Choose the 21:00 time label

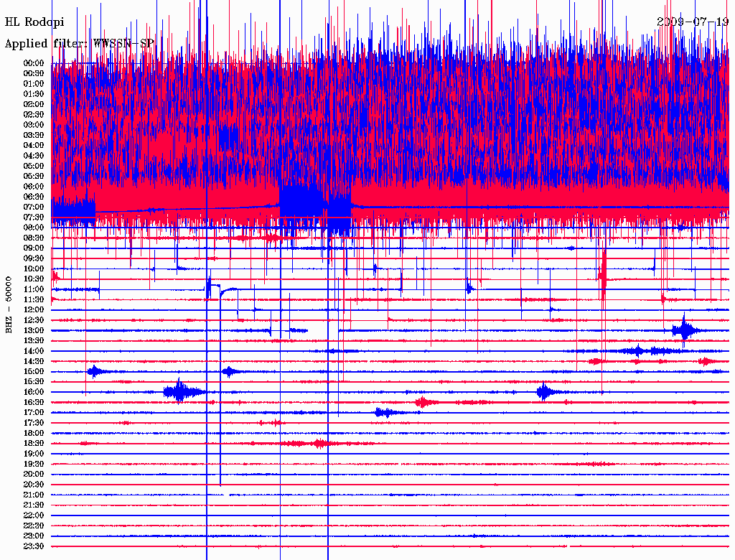34,495
